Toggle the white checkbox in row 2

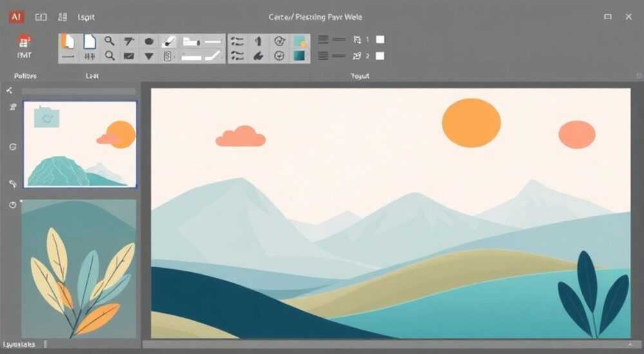(x=380, y=56)
